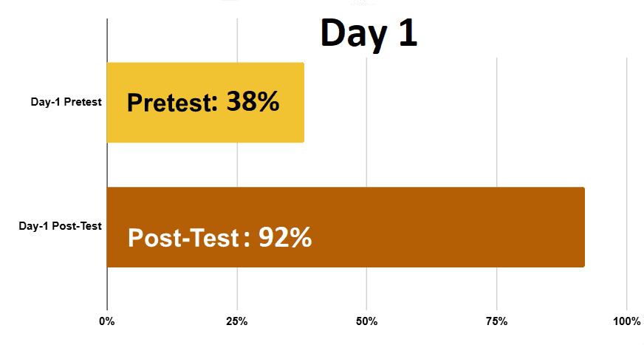Click the vertical axis line at 0%
This screenshot has width=644, height=345.
point(107,164)
